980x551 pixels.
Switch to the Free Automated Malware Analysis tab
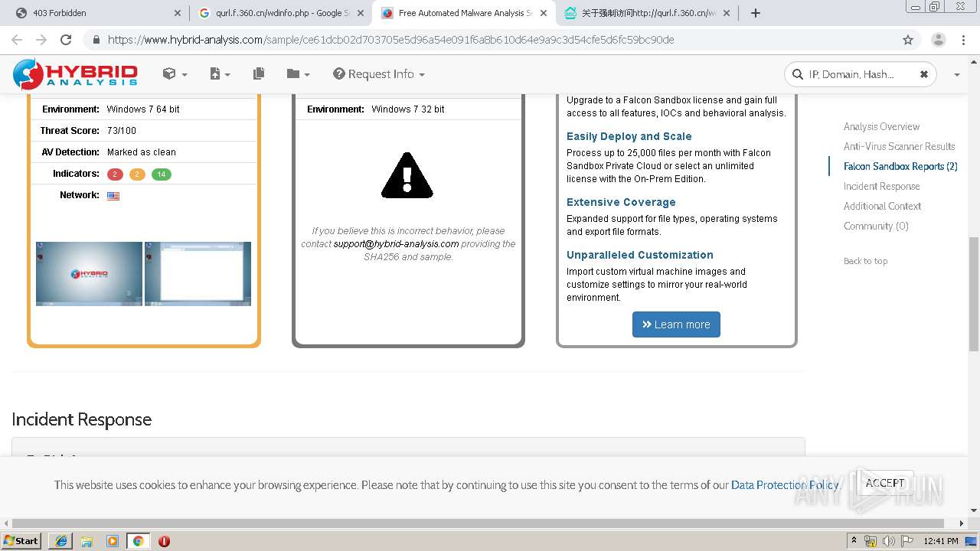(x=463, y=13)
